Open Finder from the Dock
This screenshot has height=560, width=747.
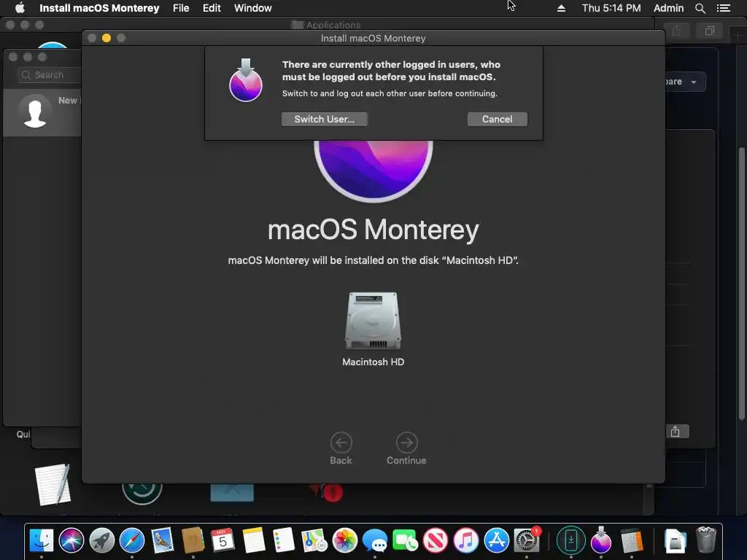(41, 540)
